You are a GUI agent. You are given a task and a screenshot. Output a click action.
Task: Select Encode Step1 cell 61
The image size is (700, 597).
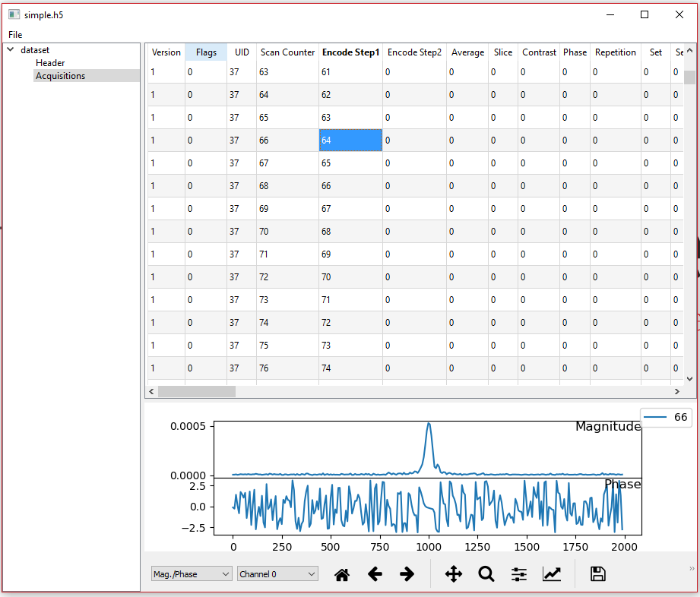point(350,72)
